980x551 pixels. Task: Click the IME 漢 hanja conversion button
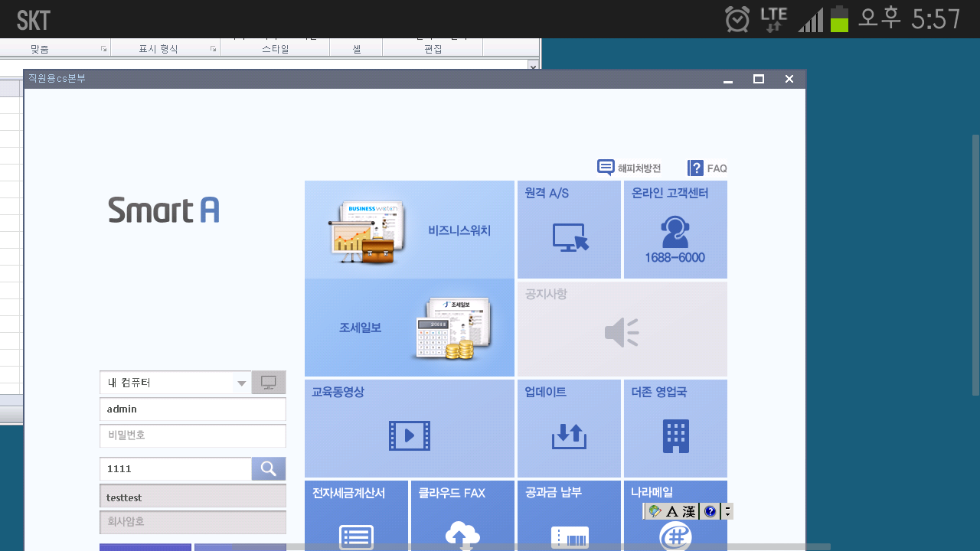click(689, 511)
